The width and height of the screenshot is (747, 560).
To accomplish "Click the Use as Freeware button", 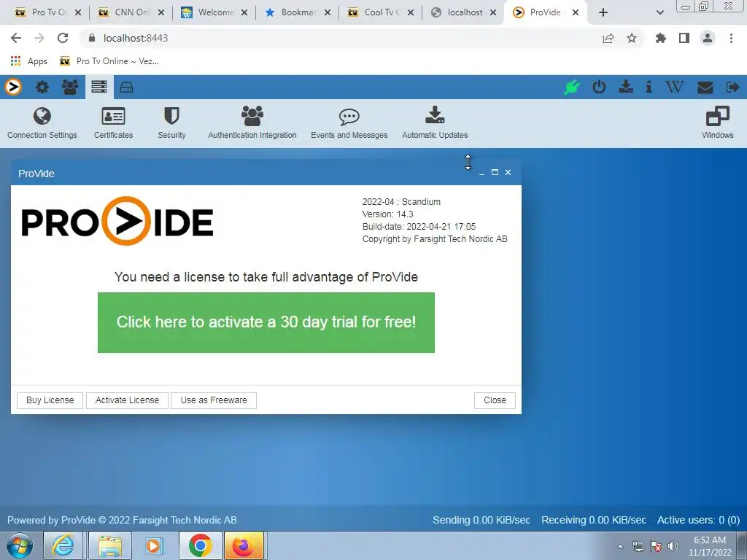I will (x=214, y=400).
